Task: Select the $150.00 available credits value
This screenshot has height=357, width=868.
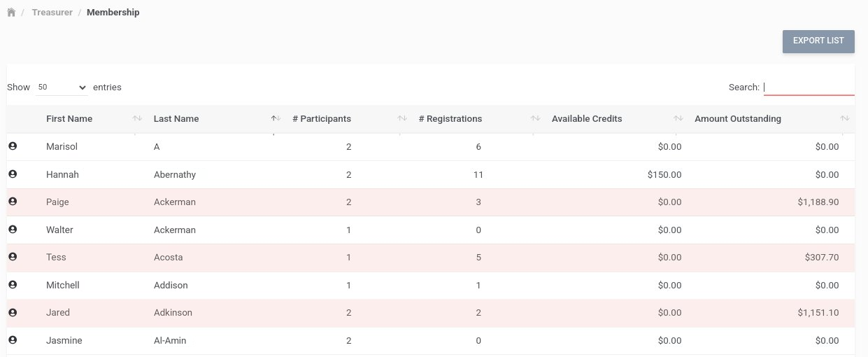Action: point(664,174)
